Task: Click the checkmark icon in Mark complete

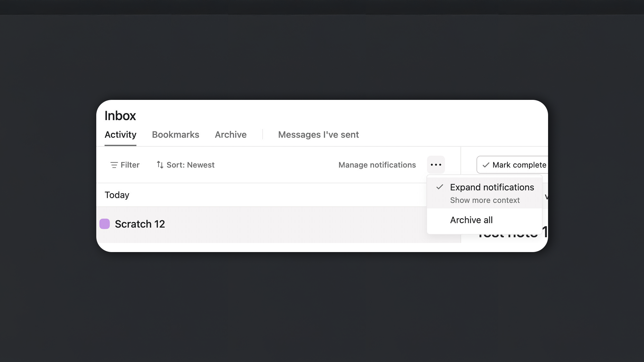Action: (486, 165)
